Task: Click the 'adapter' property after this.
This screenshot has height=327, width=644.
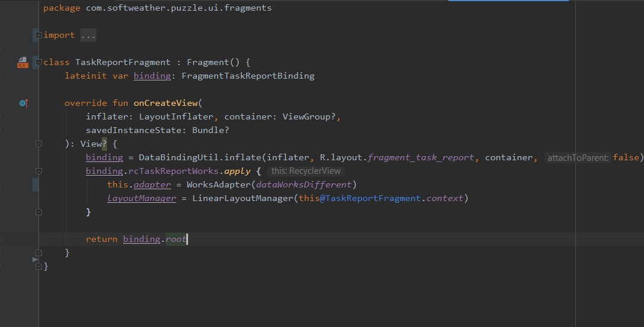Action: pyautogui.click(x=152, y=184)
